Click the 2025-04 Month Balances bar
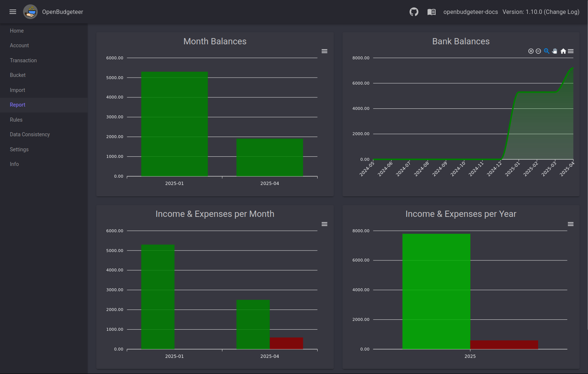 coord(270,158)
